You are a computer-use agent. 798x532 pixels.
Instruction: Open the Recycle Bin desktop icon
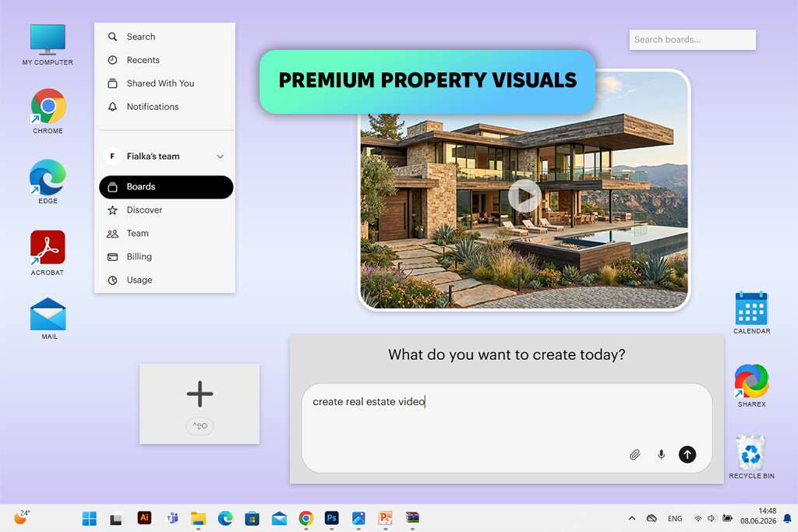point(752,456)
